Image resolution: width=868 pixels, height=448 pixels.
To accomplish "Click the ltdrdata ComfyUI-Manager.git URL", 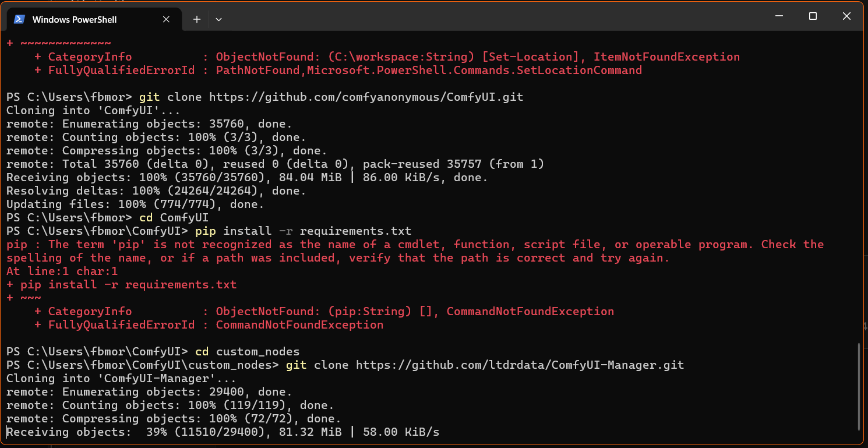I will (x=520, y=365).
